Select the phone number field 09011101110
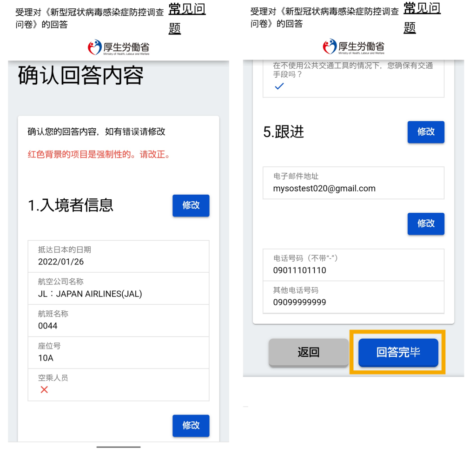The image size is (476, 460). 353,265
